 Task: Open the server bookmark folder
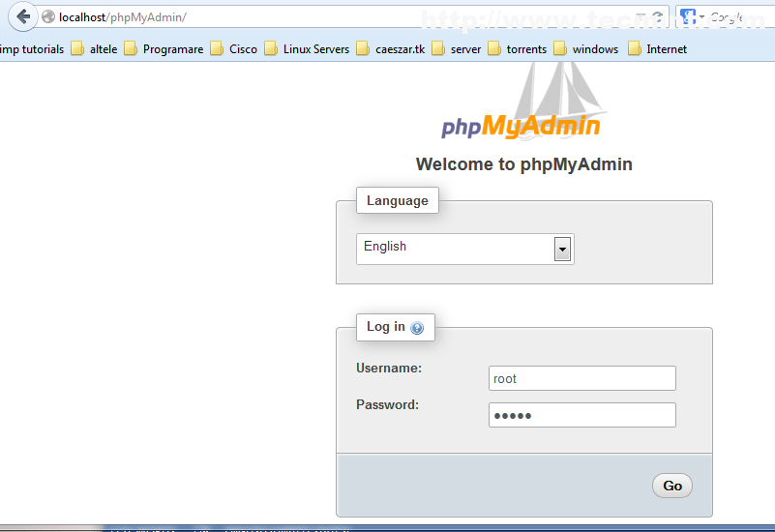457,49
